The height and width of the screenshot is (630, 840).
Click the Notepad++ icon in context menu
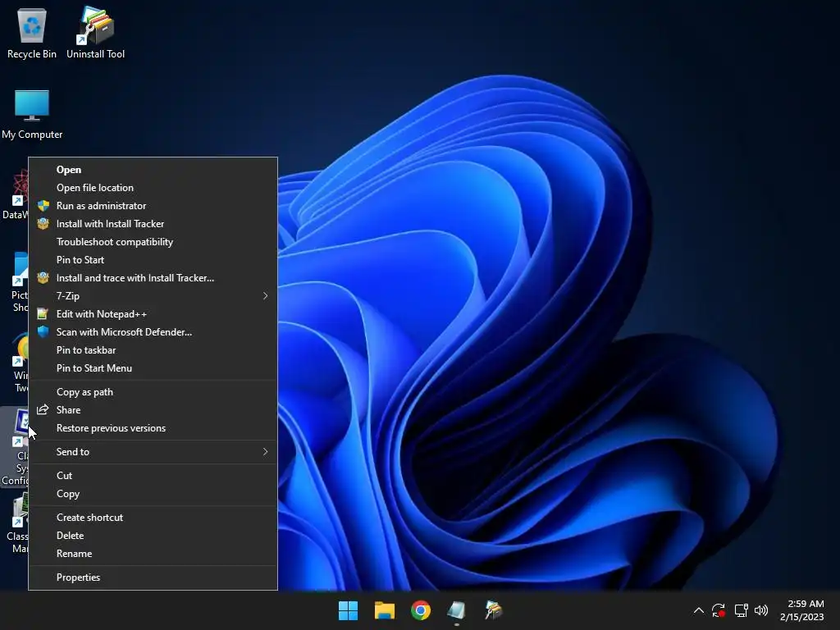(x=43, y=314)
